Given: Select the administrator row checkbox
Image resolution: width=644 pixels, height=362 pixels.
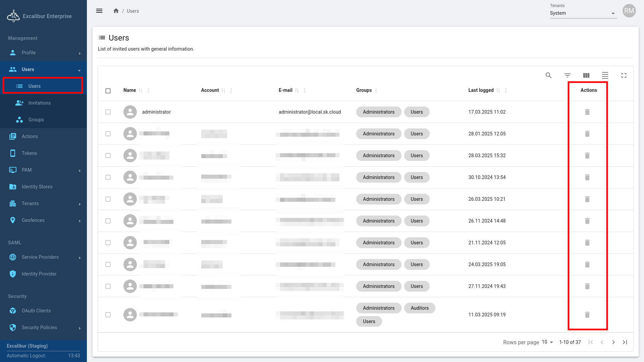Looking at the screenshot, I should (x=108, y=112).
